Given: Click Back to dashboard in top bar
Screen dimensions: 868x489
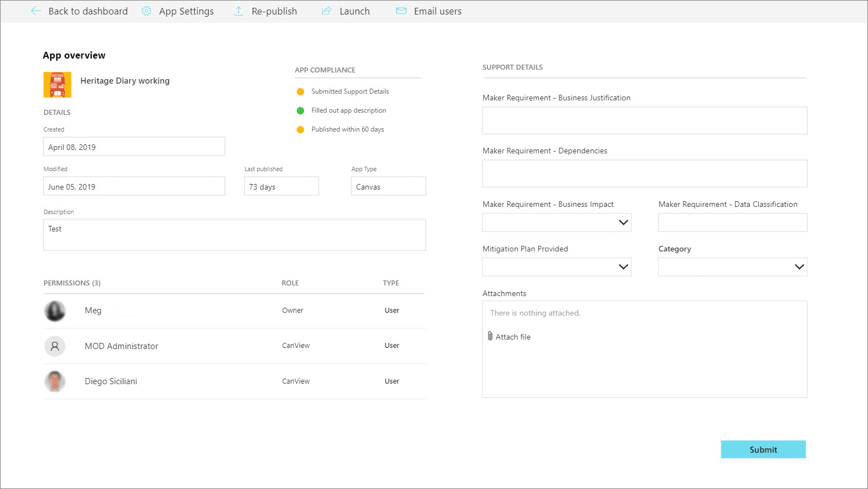Looking at the screenshot, I should coord(88,11).
